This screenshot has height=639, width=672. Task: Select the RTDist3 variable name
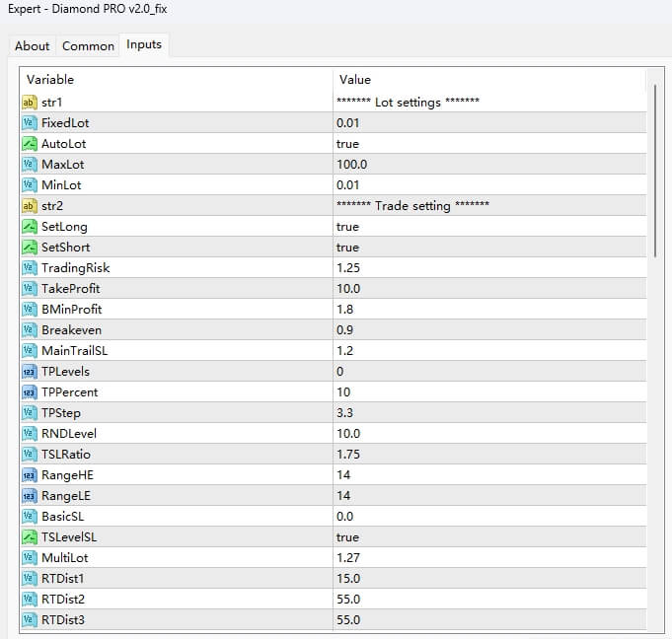tap(63, 619)
